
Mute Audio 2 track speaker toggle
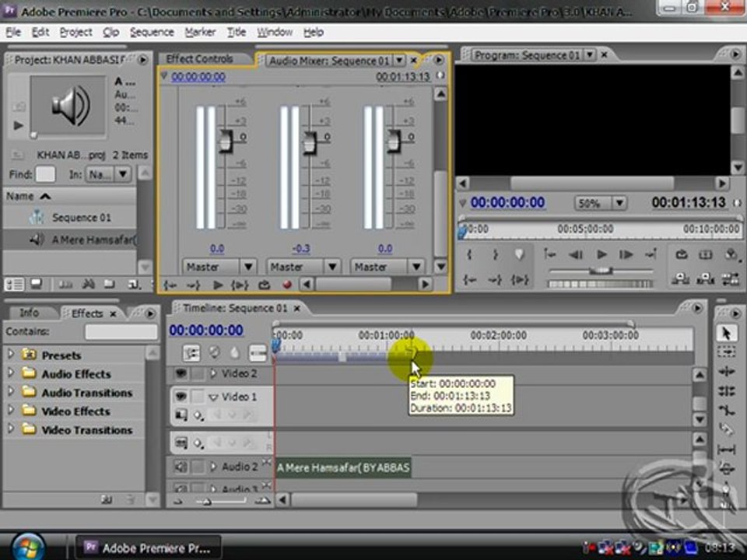pyautogui.click(x=181, y=467)
